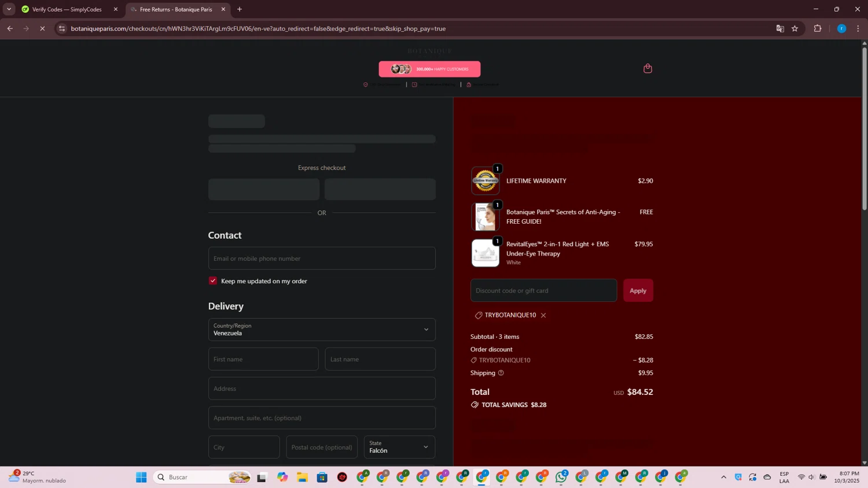Apply the discount code
The image size is (868, 488).
638,290
